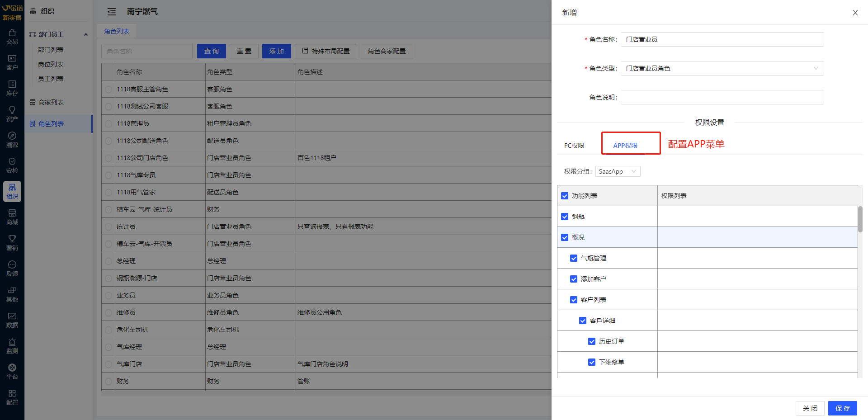Click the 添加 add button

click(277, 51)
